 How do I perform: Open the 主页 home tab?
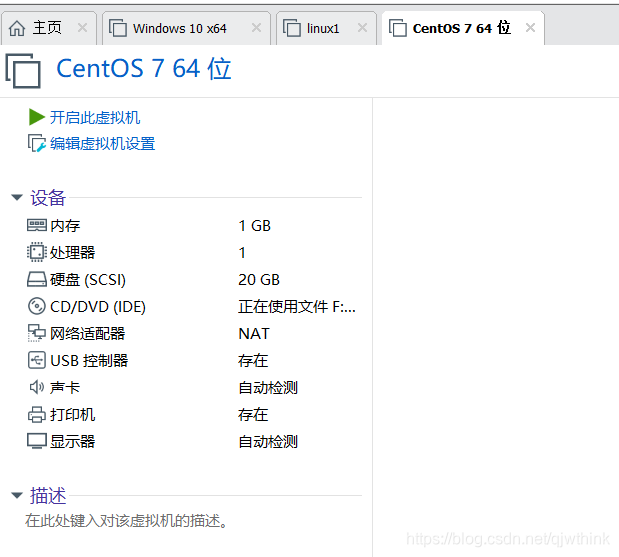tap(47, 28)
